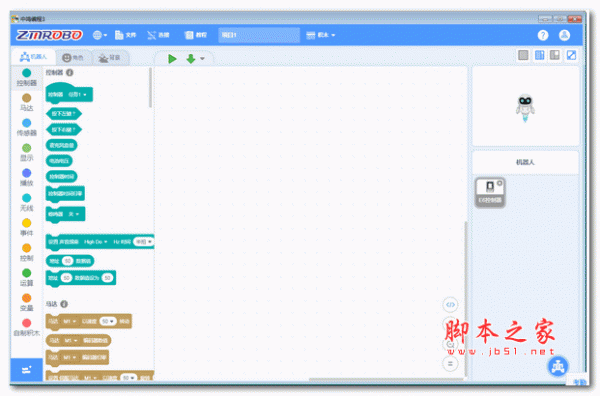600x396 pixels.
Task: Click the 50 value in the address reporter block
Action: tap(67, 261)
